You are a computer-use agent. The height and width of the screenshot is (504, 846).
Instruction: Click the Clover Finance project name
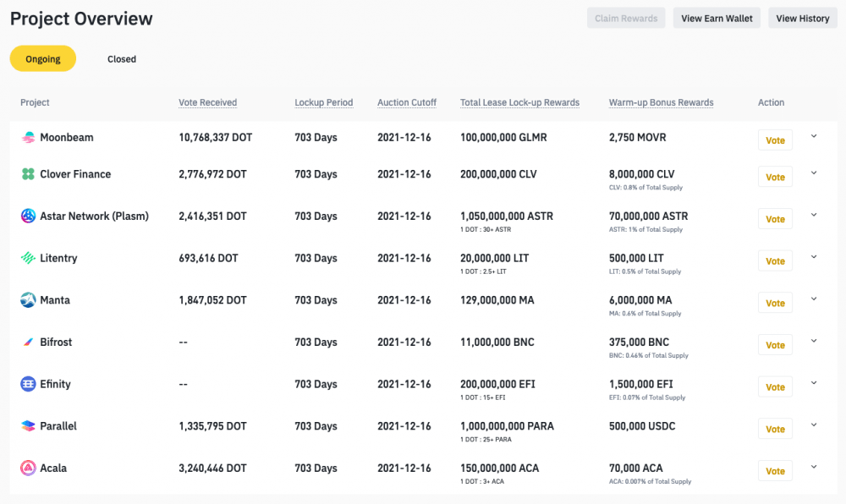[75, 174]
